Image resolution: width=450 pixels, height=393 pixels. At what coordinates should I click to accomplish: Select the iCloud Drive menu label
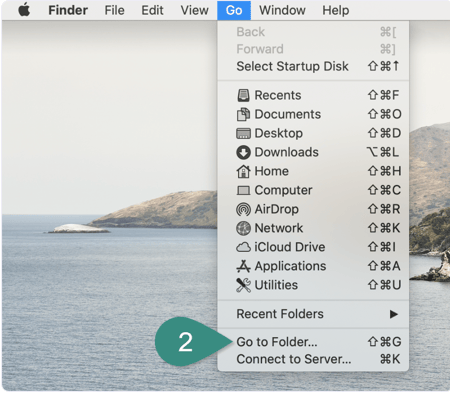coord(290,247)
